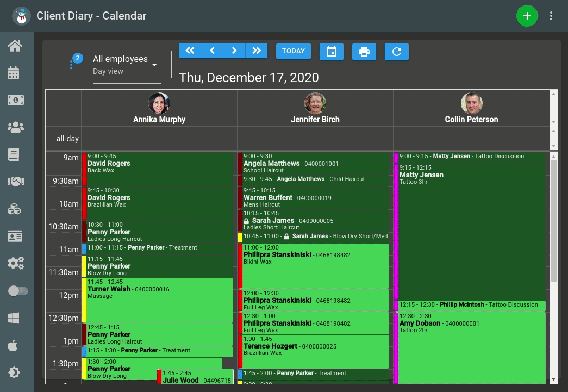Open the ID card icon in sidebar
Screen dimensions: 568x392
click(x=15, y=236)
